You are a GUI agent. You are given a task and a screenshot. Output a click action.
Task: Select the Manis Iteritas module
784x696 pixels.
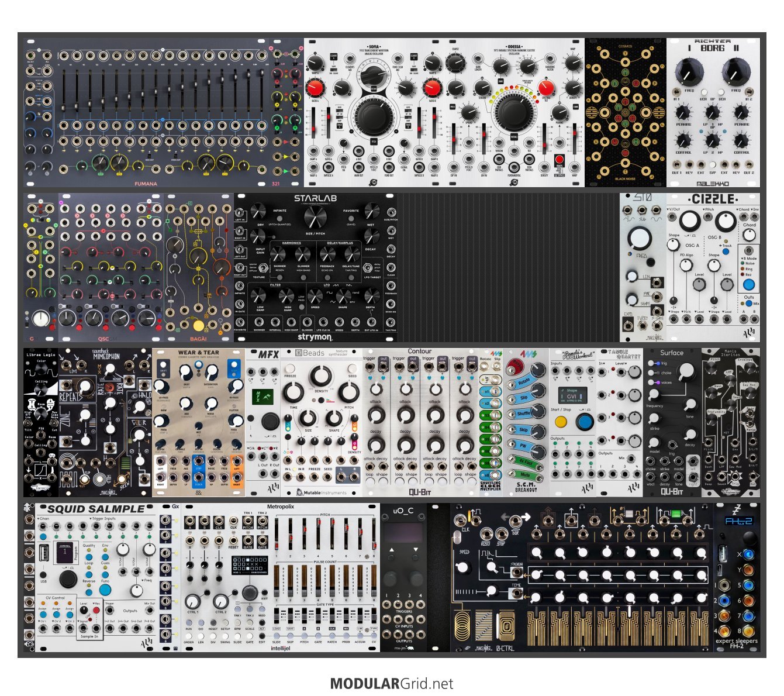click(731, 423)
